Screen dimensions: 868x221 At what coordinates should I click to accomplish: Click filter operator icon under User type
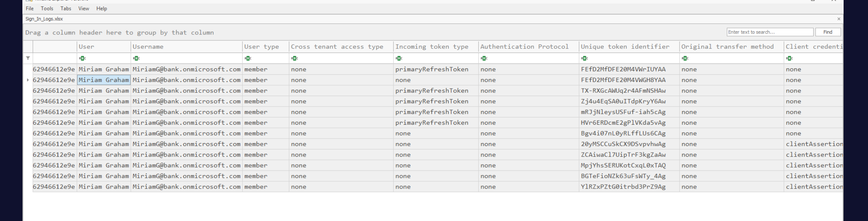248,58
